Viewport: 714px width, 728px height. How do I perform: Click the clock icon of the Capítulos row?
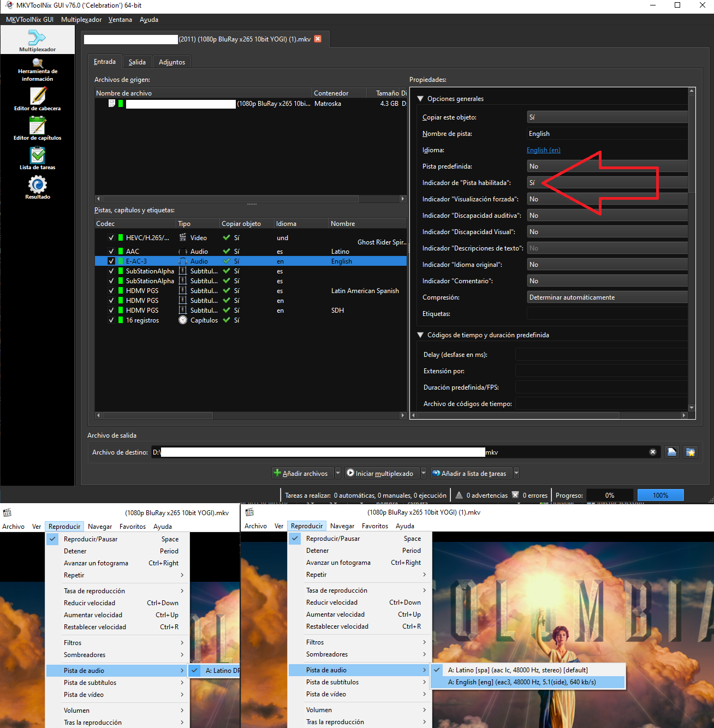[183, 320]
